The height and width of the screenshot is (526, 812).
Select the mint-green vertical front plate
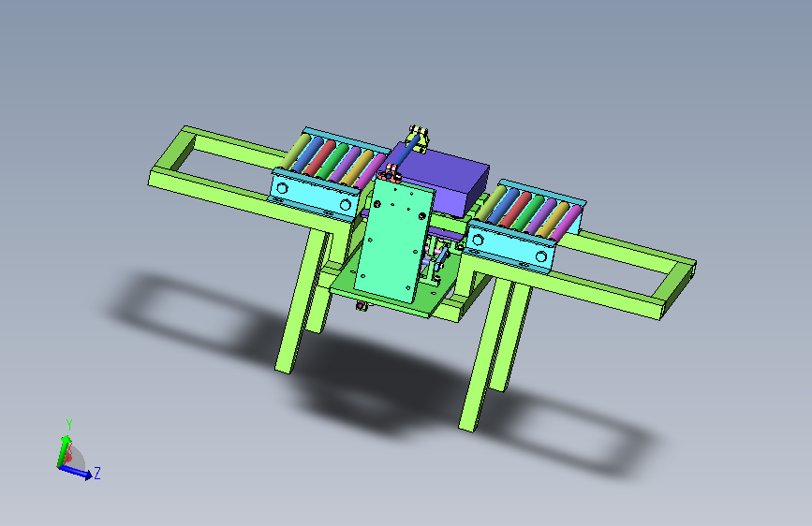click(394, 241)
